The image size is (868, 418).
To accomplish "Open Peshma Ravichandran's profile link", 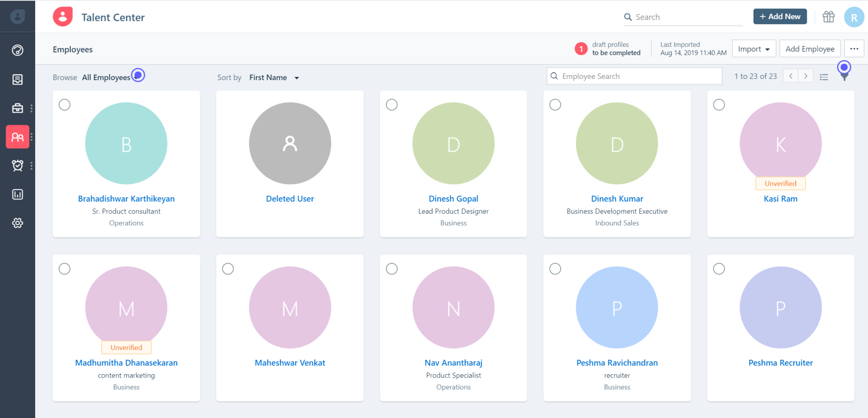I will tap(617, 362).
